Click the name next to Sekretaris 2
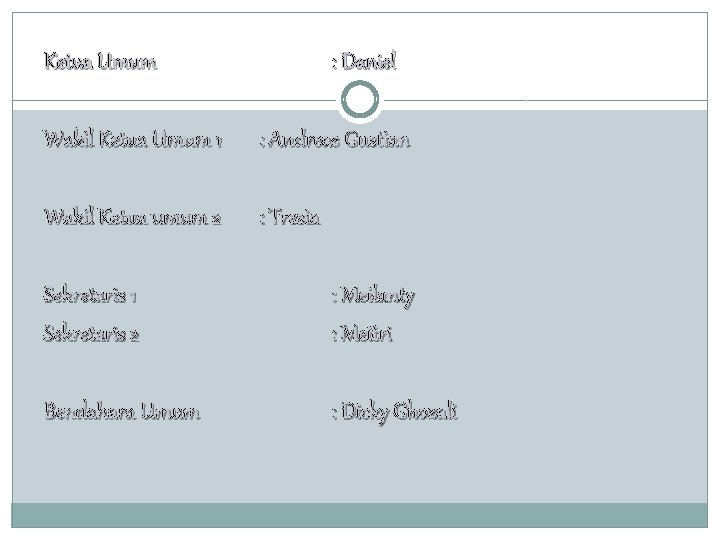The height and width of the screenshot is (540, 720). point(367,334)
